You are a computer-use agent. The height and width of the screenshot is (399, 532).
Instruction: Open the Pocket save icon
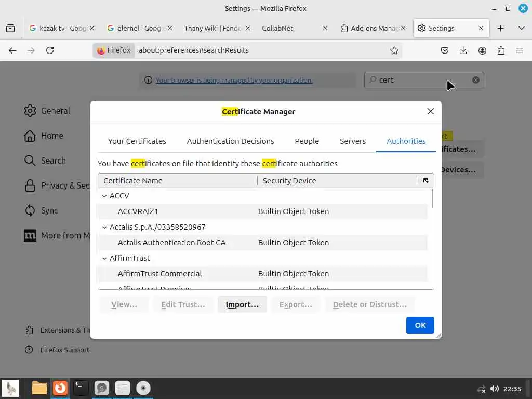coord(445,50)
